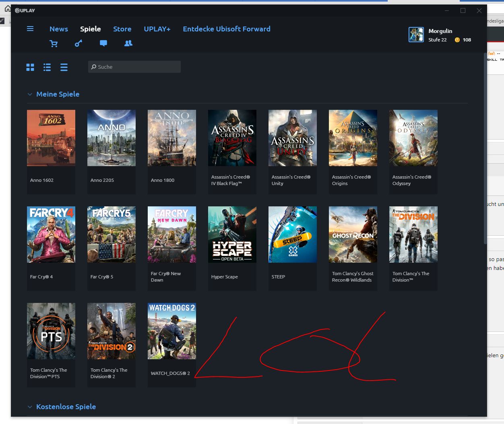Open Far Cry New Dawn cover

click(x=172, y=235)
